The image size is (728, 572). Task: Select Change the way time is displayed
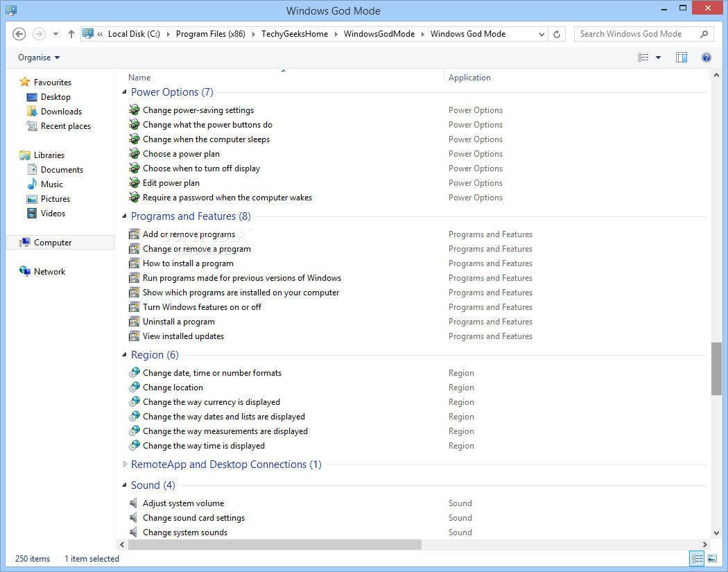pos(204,446)
